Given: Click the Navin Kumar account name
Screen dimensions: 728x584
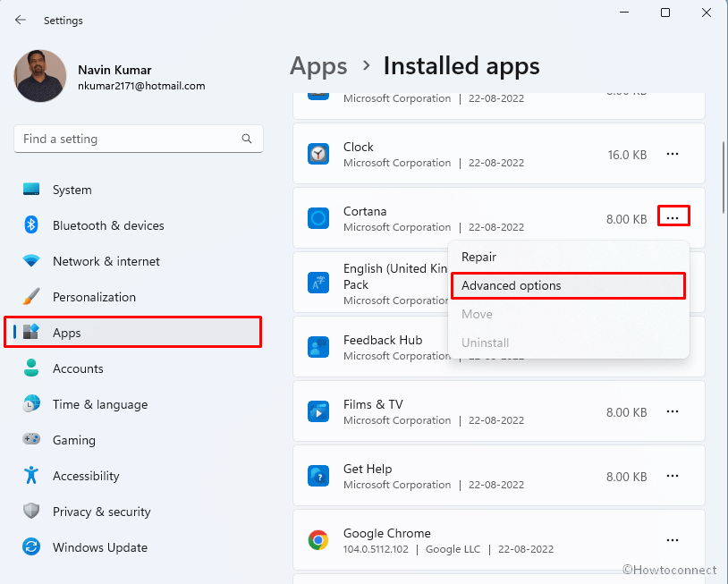Looking at the screenshot, I should 114,70.
